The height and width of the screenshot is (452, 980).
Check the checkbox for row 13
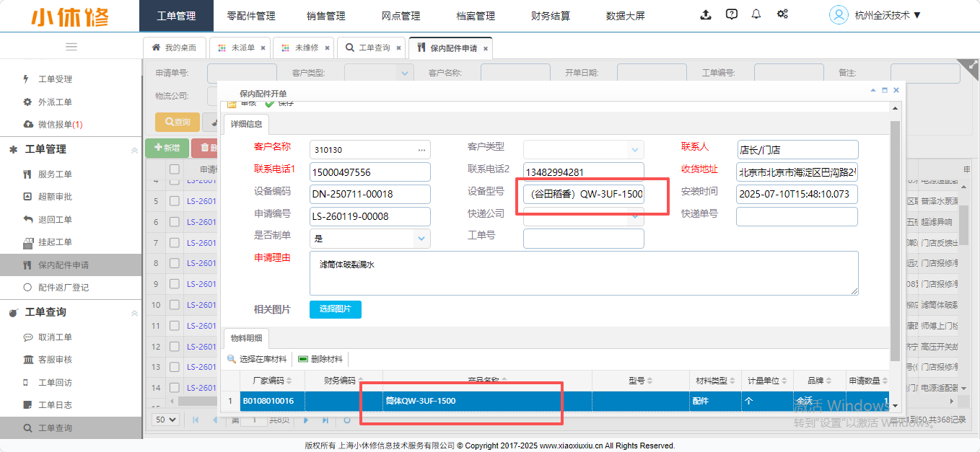tap(174, 367)
